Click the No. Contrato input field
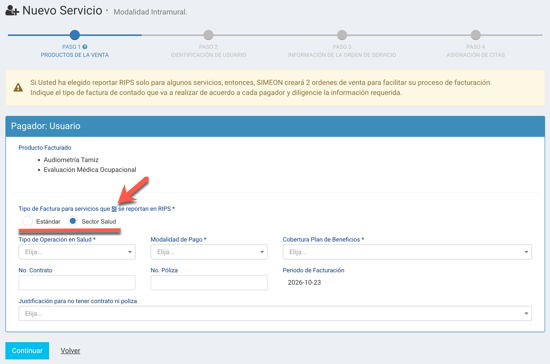This screenshot has width=550, height=364. coord(77,283)
